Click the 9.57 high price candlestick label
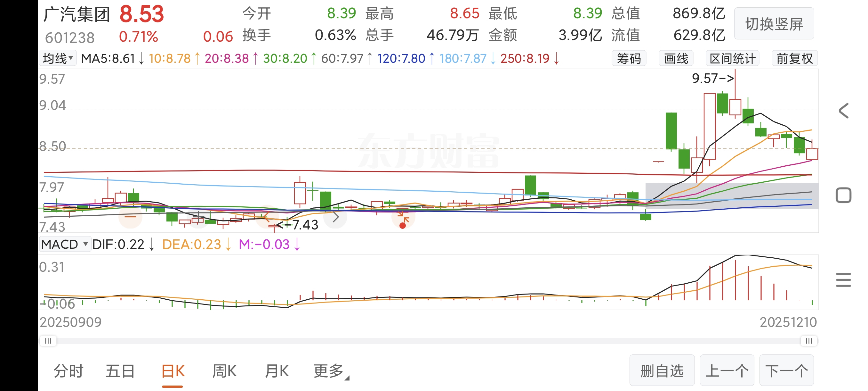 click(713, 79)
